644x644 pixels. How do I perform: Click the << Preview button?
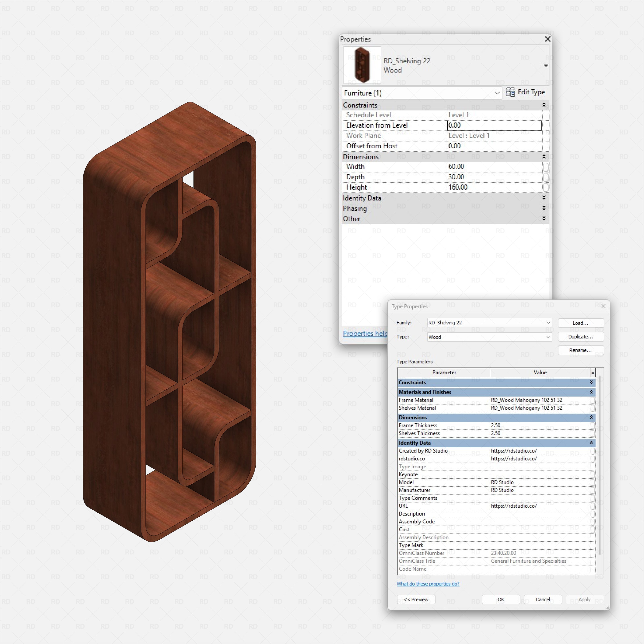416,599
